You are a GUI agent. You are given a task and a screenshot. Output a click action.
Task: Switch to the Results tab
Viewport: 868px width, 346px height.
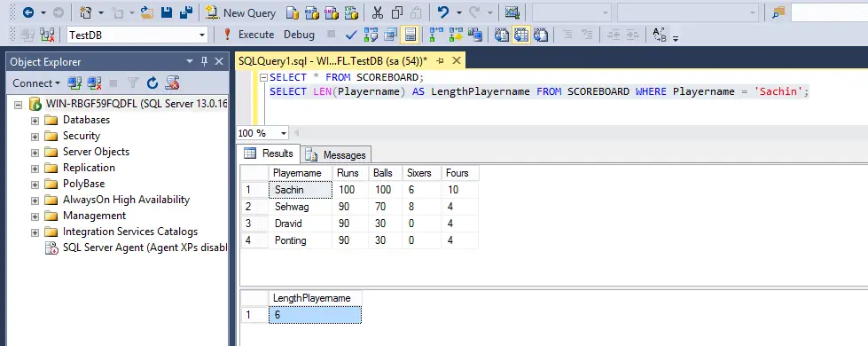[269, 153]
